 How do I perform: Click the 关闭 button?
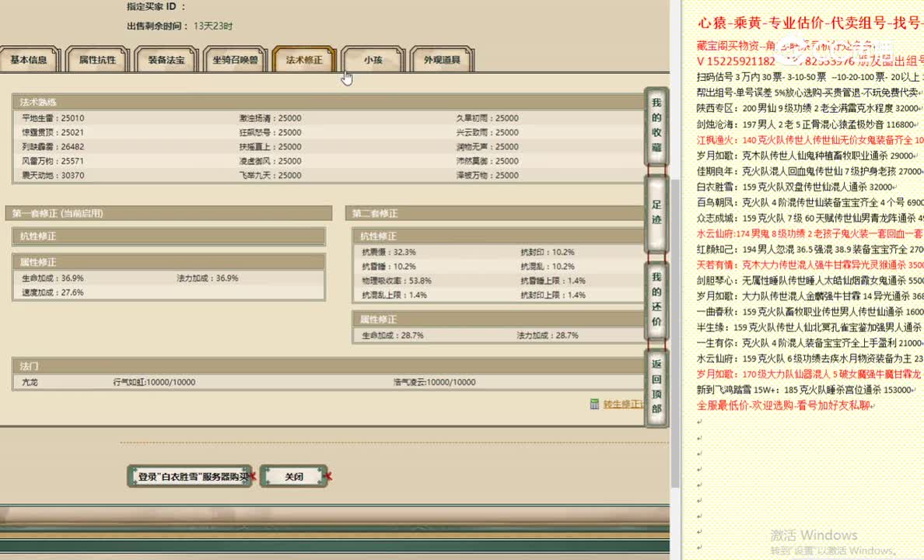(x=293, y=476)
